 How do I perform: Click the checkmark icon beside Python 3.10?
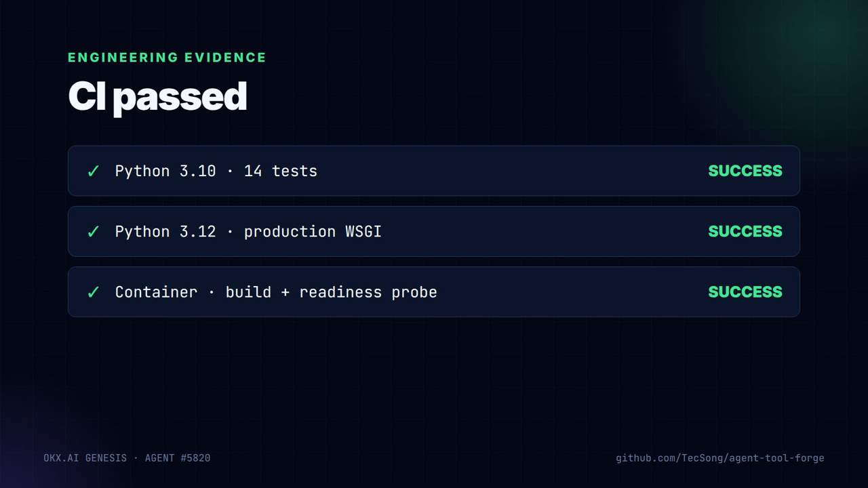tap(94, 171)
